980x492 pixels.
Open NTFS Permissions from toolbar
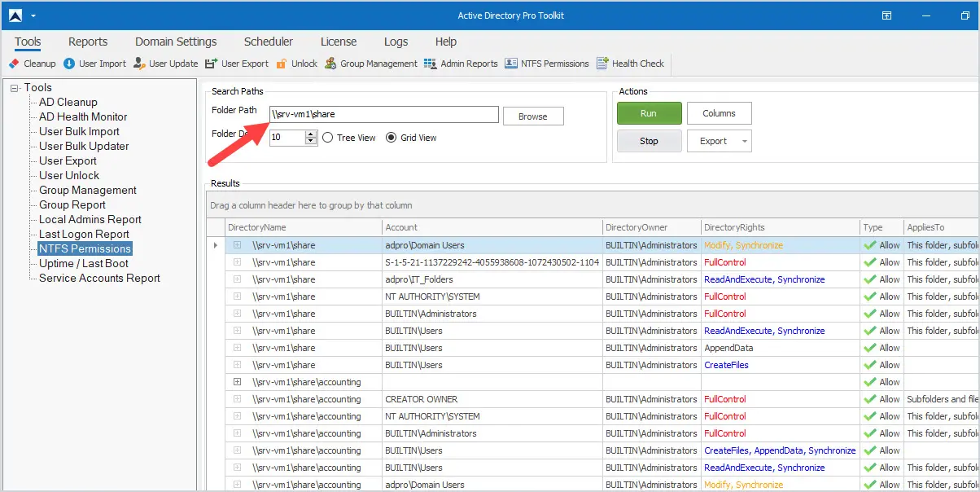547,64
